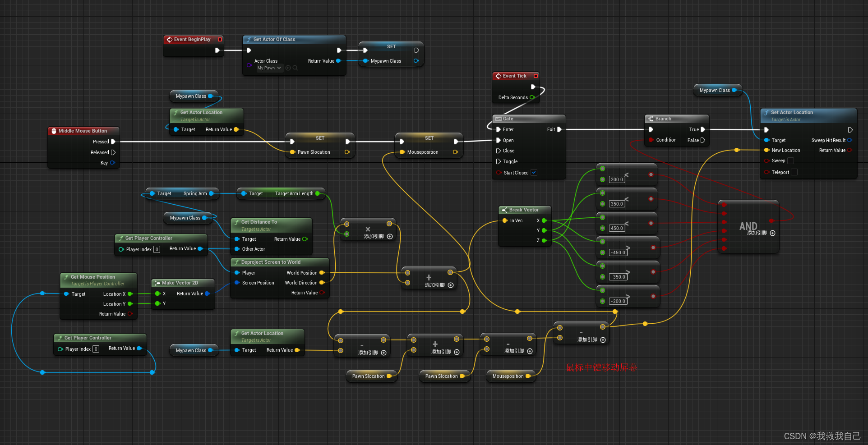
Task: Edit Player Index of lower Get Player Controller
Action: coord(96,349)
